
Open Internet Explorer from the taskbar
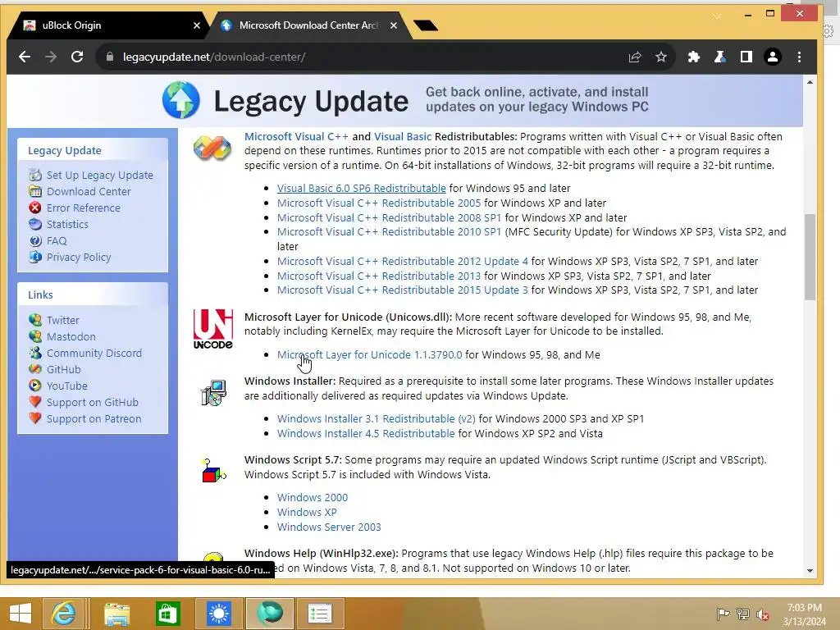click(64, 614)
